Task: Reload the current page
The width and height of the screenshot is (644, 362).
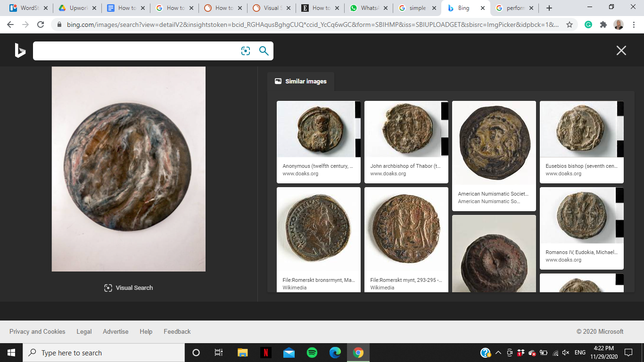Action: 41,25
